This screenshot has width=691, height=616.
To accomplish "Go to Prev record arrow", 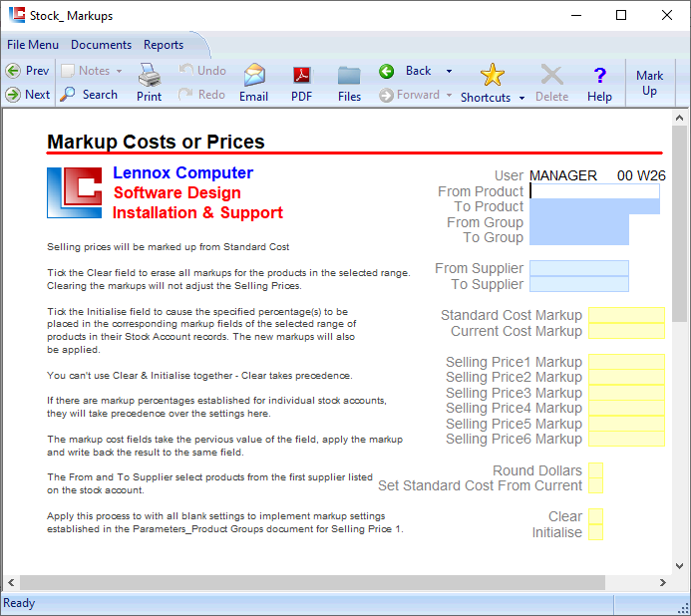I will pos(13,71).
